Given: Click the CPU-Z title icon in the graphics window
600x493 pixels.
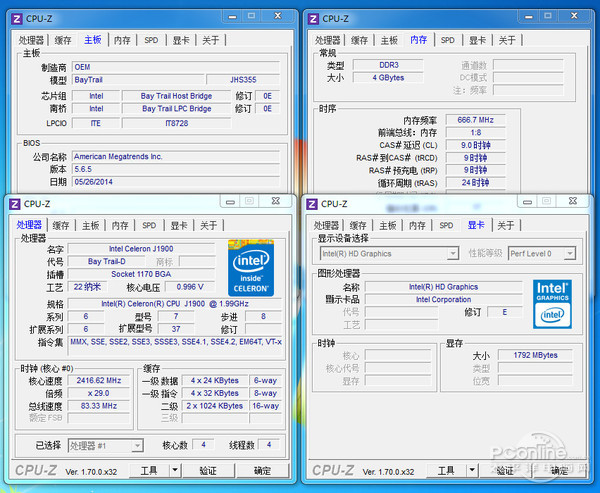Looking at the screenshot, I should pyautogui.click(x=311, y=203).
